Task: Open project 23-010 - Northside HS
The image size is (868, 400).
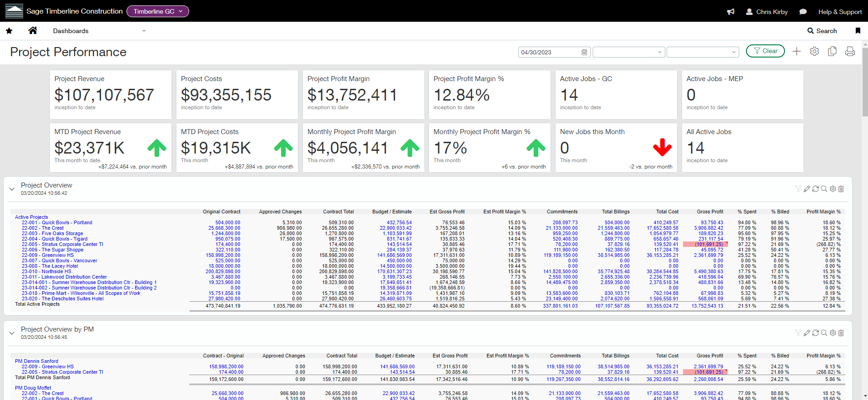Action: tap(46, 271)
